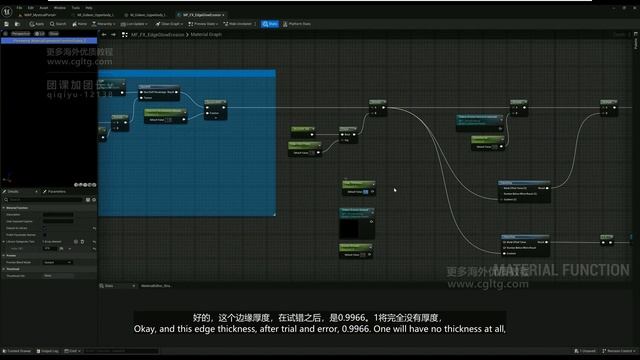Viewport: 640px width, 360px height.
Task: Open the Help menu
Action: [89, 8]
